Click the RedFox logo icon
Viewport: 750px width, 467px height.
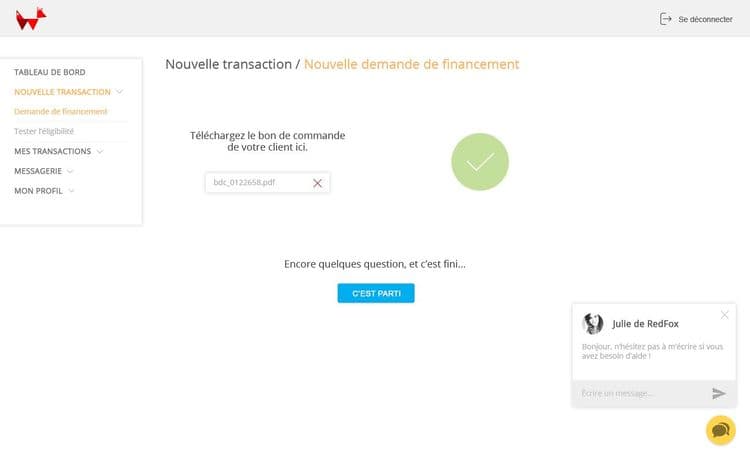pyautogui.click(x=31, y=18)
